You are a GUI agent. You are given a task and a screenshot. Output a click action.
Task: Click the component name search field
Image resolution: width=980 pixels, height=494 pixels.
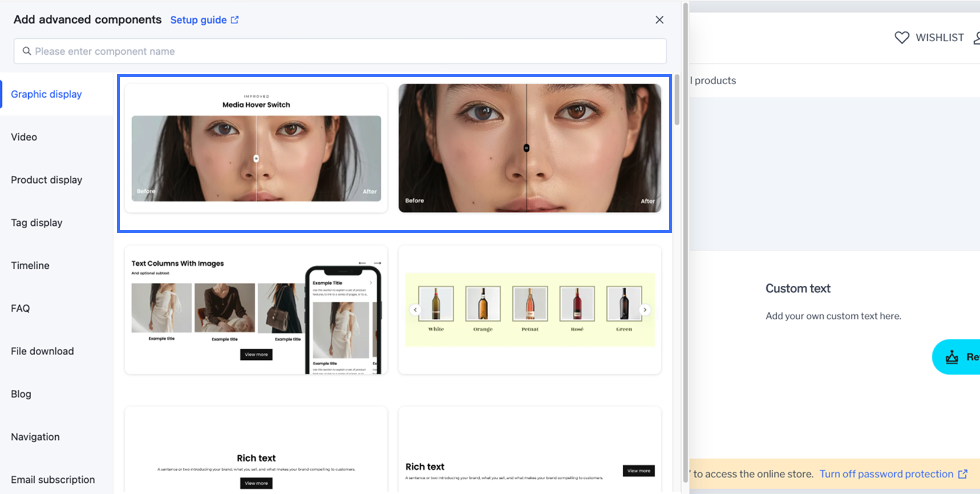[x=341, y=51]
